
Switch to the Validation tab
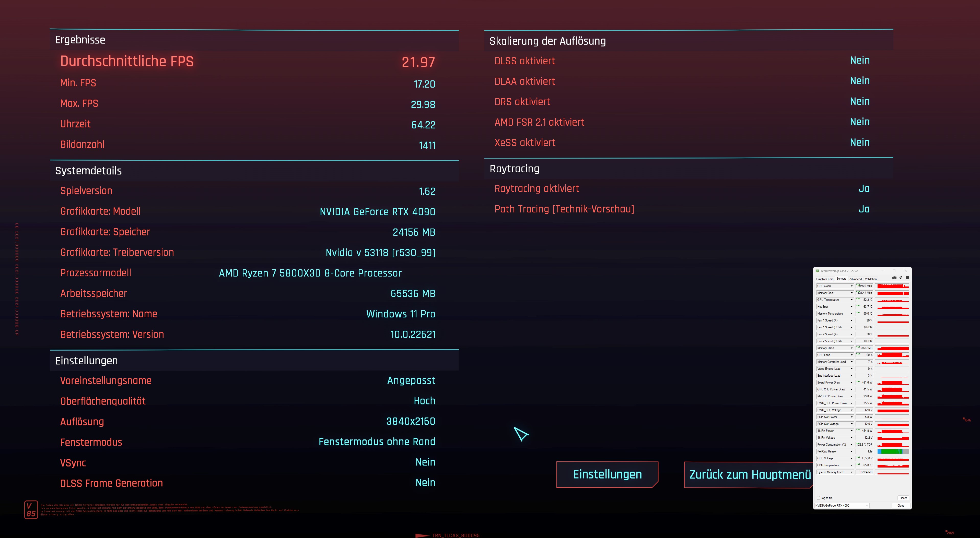tap(871, 279)
